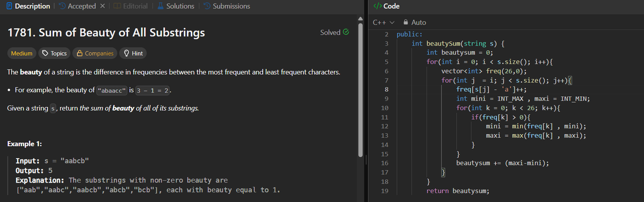Close the Accepted tab
This screenshot has width=644, height=202.
point(102,6)
